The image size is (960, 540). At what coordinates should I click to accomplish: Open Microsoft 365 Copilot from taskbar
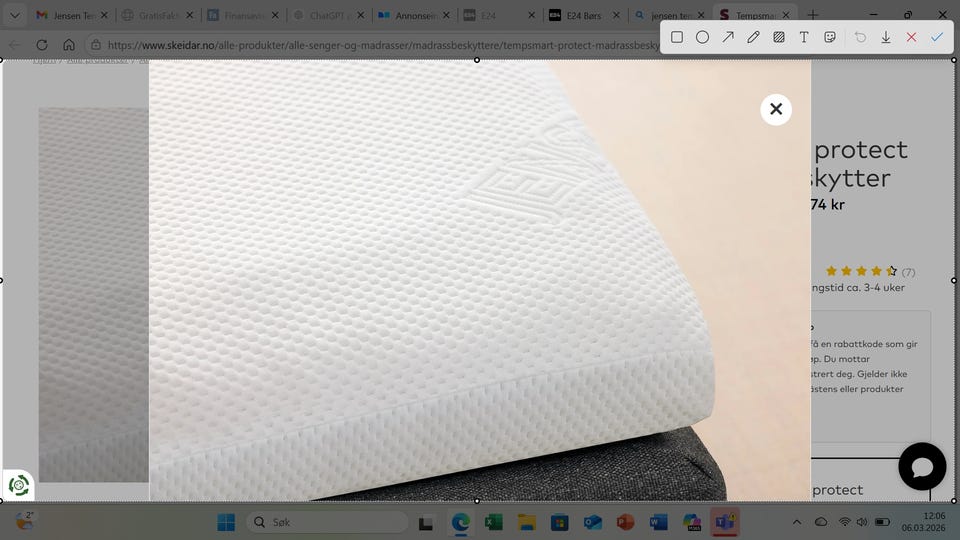click(692, 522)
